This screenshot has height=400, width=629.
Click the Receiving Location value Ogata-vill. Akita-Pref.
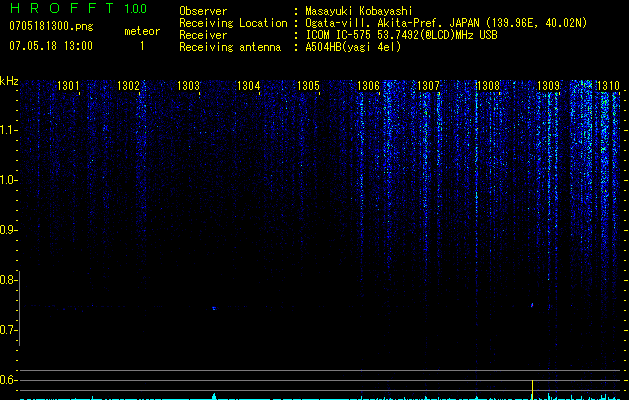coord(376,23)
